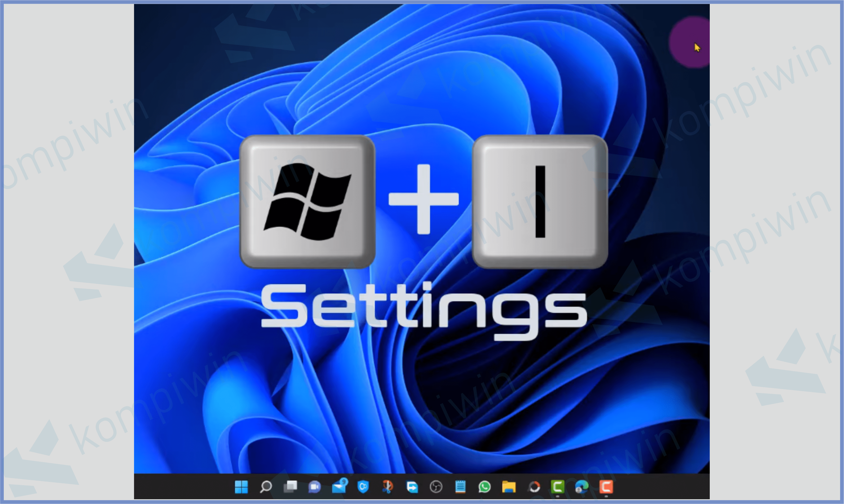Open the Mail app with notification badge
Viewport: 844px width, 504px height.
[339, 487]
